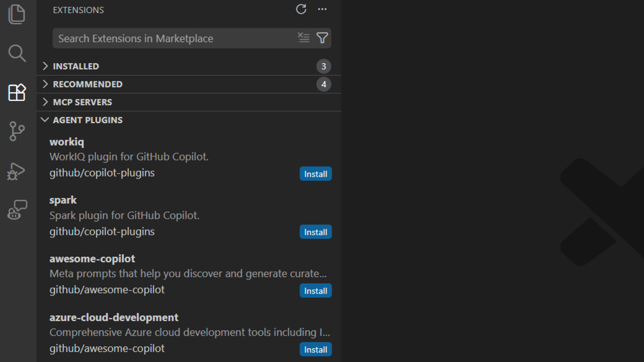Open the Extensions More Actions menu
The height and width of the screenshot is (362, 644).
pyautogui.click(x=322, y=9)
